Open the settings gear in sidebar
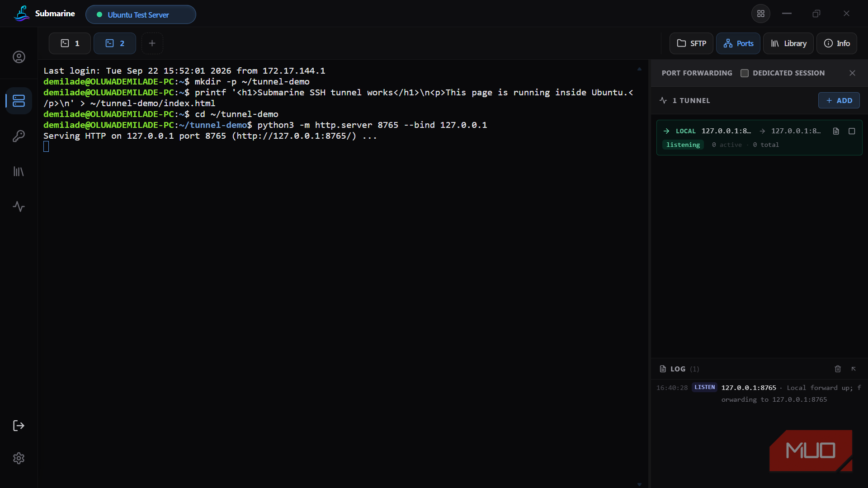868x488 pixels. (x=19, y=458)
